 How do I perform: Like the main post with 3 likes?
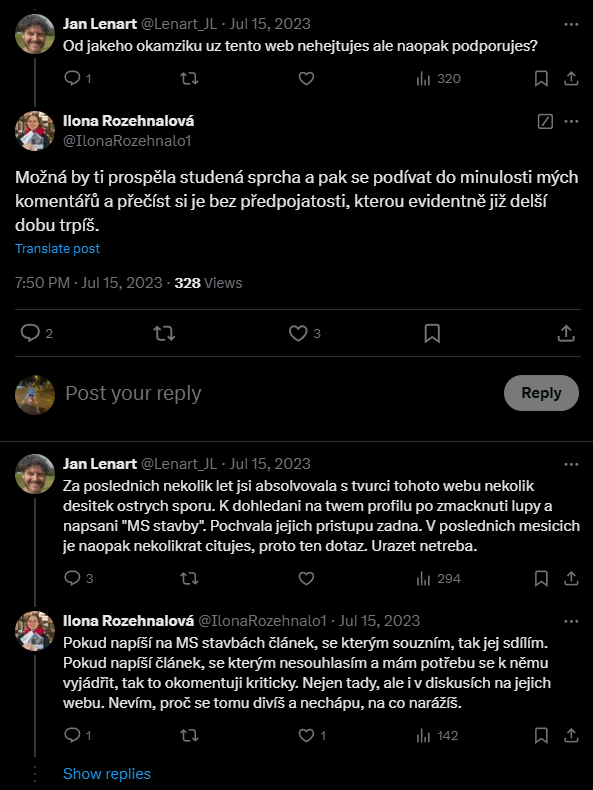coord(304,333)
